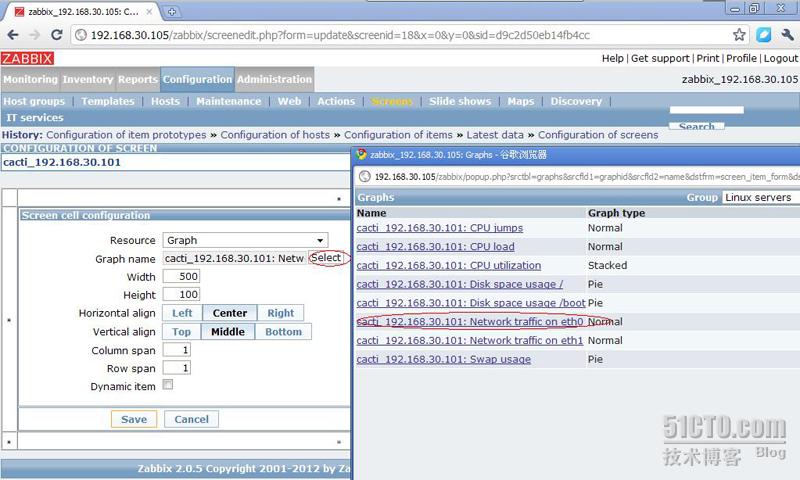This screenshot has height=480, width=800.
Task: Click the blue extension icon beside the star
Action: click(763, 35)
